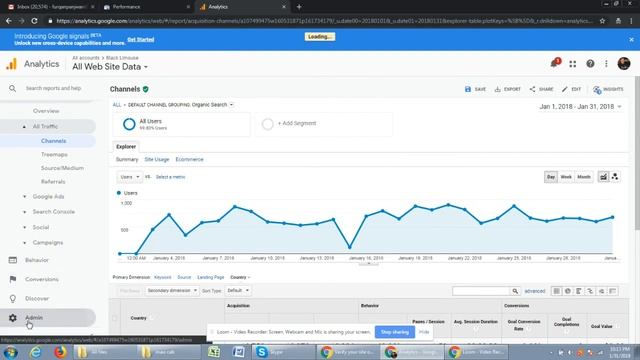This screenshot has width=640, height=360.
Task: Click the Stop sharing button
Action: tap(395, 332)
